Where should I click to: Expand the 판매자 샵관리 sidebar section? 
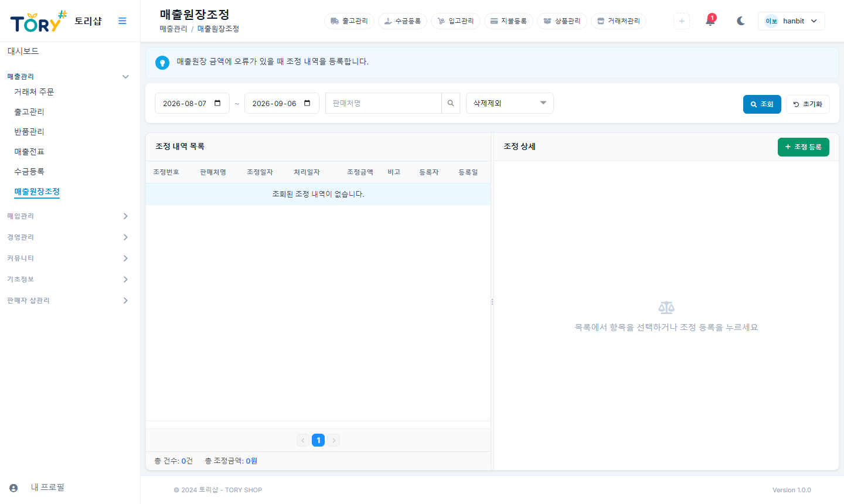click(68, 301)
